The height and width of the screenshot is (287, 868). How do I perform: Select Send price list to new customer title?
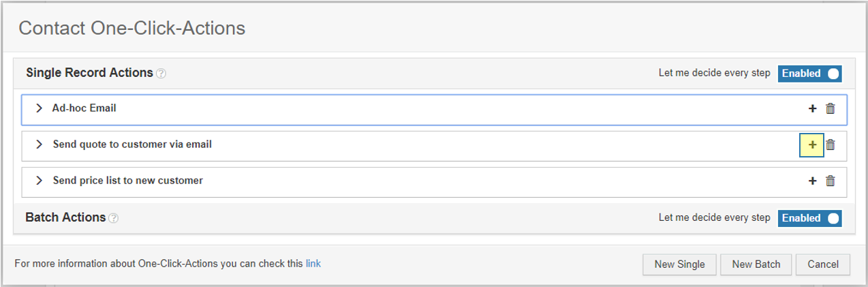[x=128, y=181]
